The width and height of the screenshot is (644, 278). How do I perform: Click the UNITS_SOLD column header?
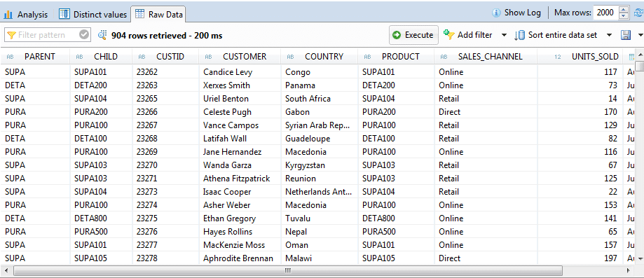580,57
